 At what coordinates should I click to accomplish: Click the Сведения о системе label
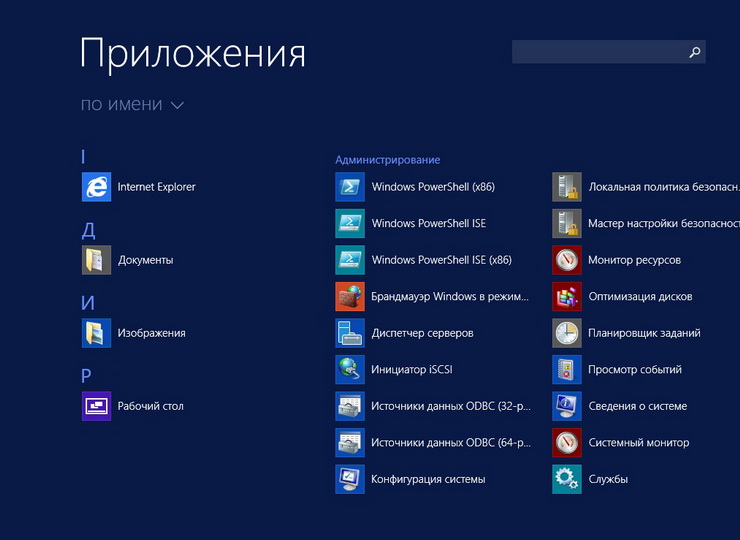pos(638,406)
